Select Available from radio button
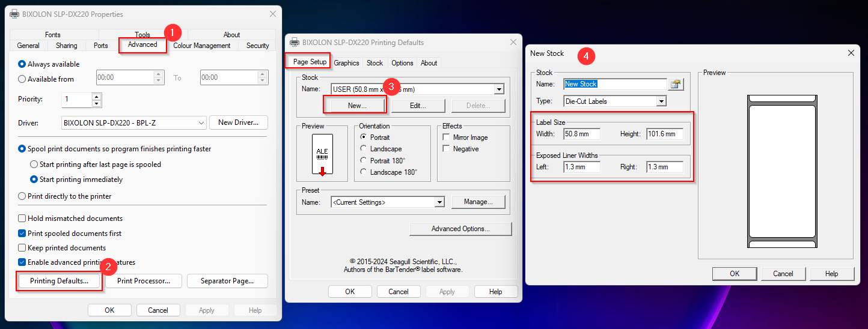 pyautogui.click(x=22, y=79)
